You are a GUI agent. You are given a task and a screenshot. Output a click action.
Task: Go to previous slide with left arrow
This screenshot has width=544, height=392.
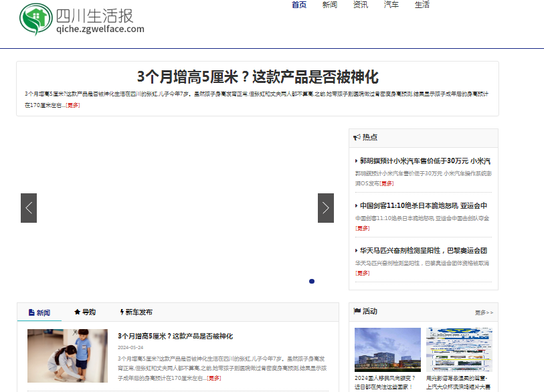[29, 208]
